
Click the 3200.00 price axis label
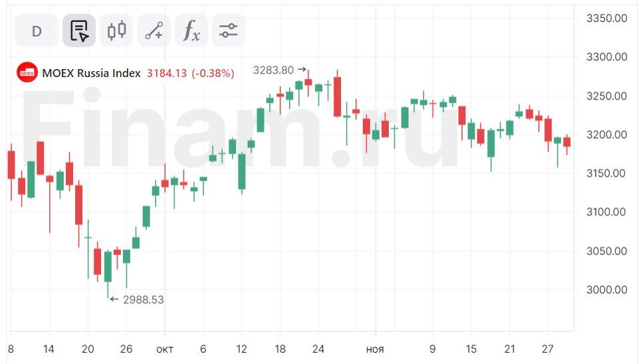pos(607,135)
